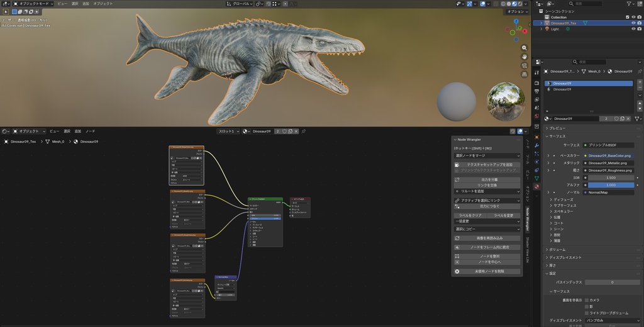Enable the カメラ backface culling checkbox

click(x=587, y=300)
